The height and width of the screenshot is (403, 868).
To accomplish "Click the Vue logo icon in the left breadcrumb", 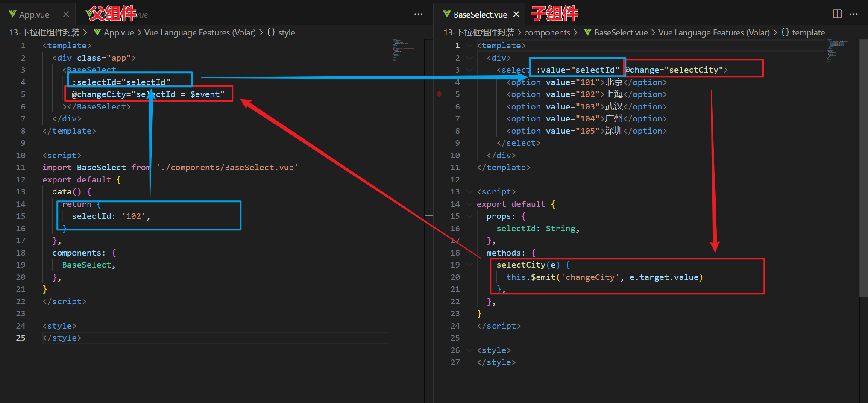I will click(97, 32).
